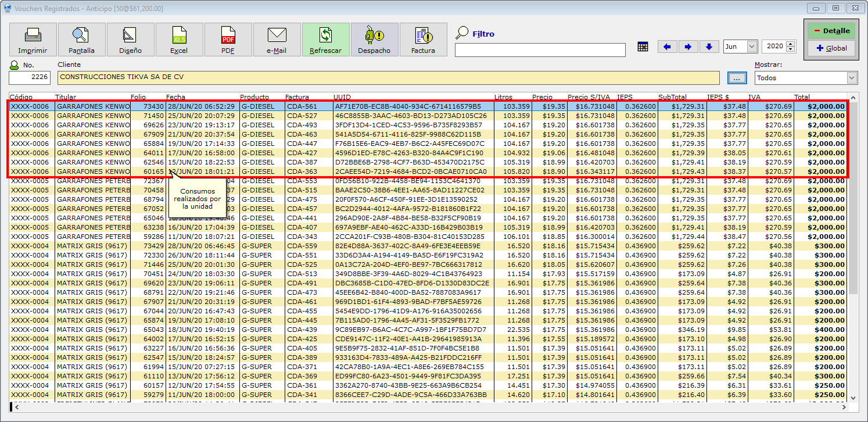Open client lookup with ellipsis button

(737, 77)
